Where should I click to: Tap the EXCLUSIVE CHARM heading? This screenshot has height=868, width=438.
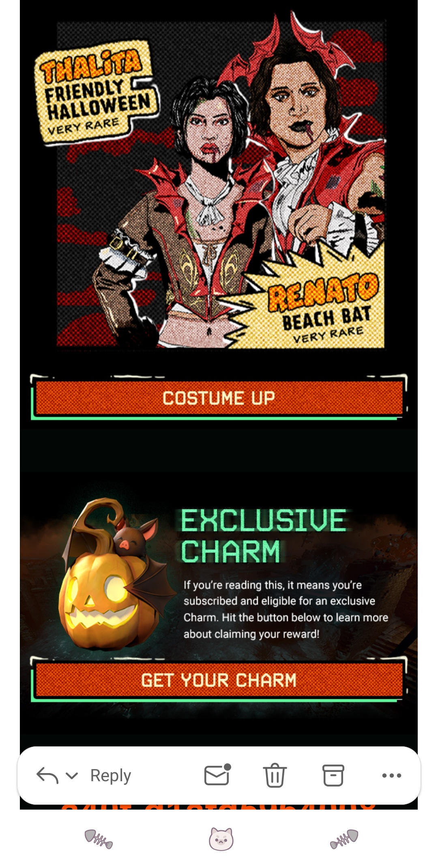point(264,536)
